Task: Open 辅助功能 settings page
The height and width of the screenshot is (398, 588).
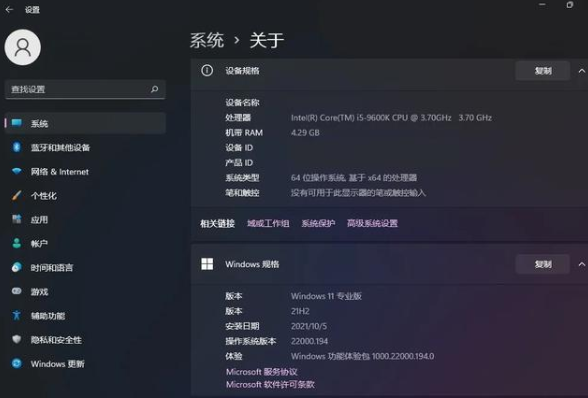Action: point(86,316)
